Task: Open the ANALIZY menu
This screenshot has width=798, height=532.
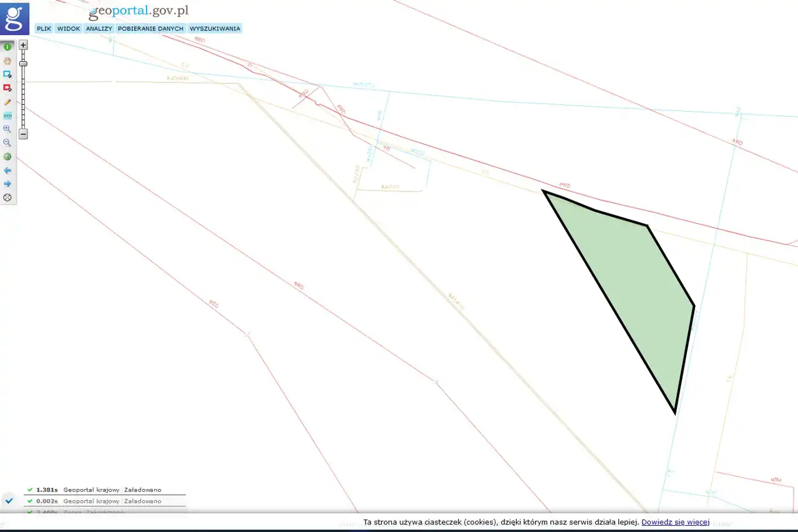Action: (99, 29)
